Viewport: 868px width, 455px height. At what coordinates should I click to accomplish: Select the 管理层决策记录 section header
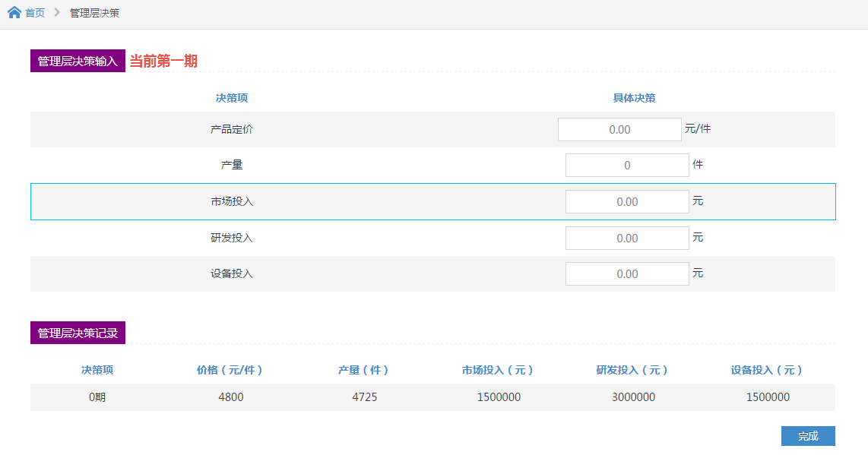[78, 333]
